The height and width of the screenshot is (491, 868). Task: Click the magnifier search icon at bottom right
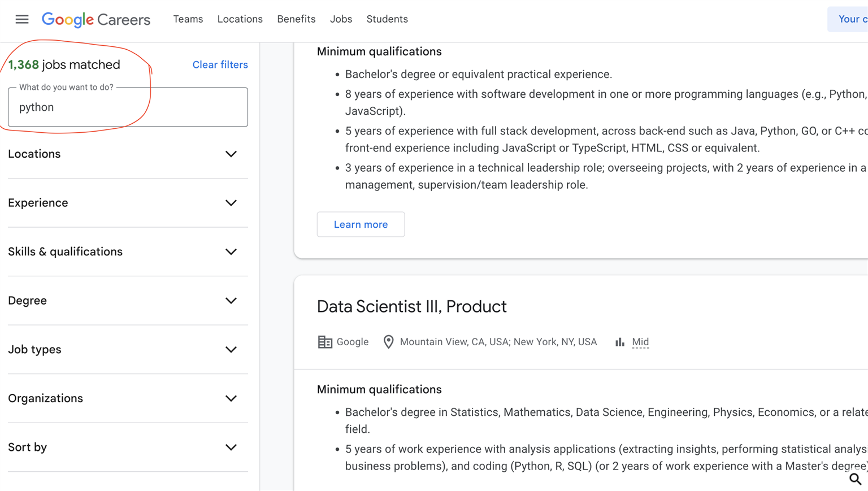855,479
